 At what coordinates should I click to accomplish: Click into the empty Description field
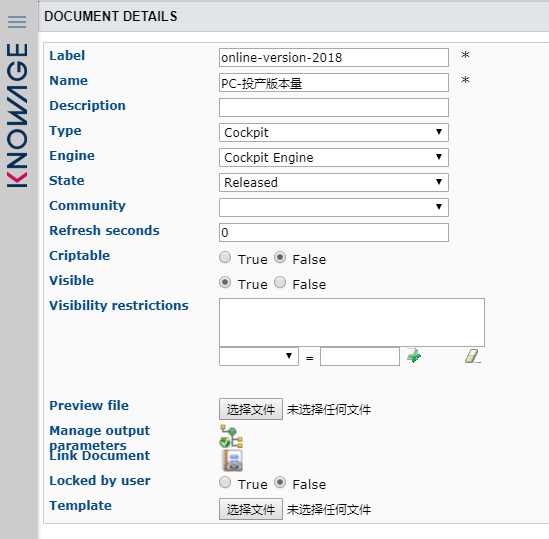click(334, 108)
